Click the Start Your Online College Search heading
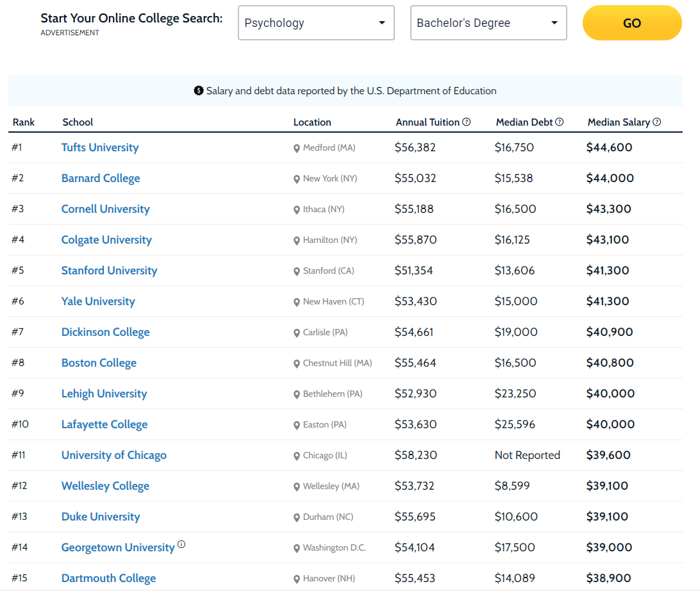 pyautogui.click(x=131, y=19)
